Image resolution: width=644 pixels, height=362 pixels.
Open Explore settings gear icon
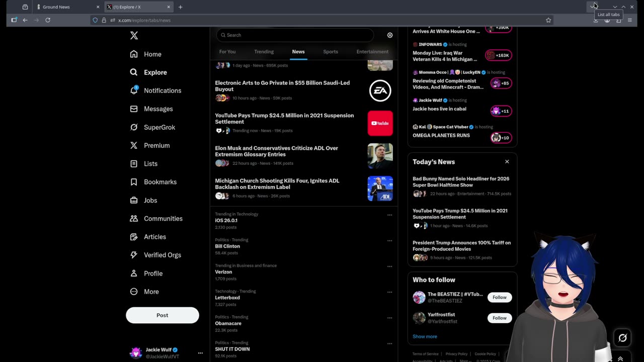pos(390,35)
